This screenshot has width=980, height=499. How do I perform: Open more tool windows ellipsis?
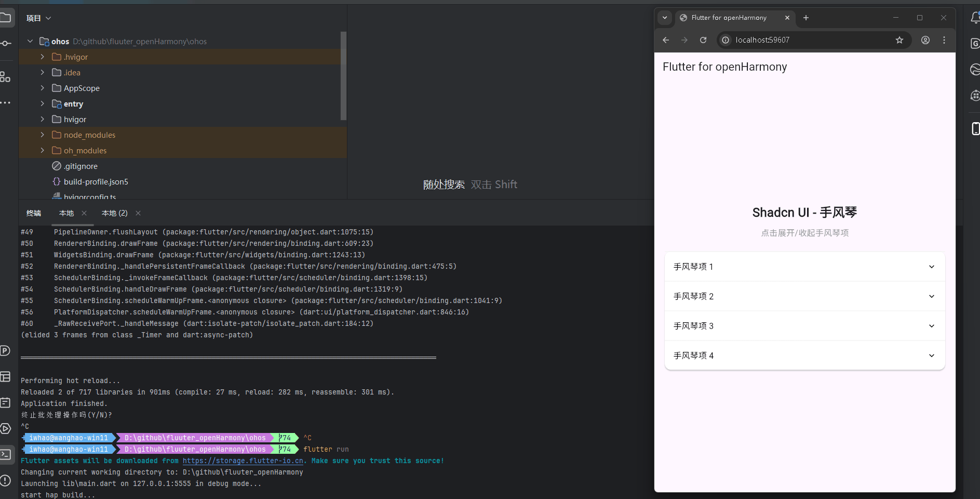tap(5, 103)
